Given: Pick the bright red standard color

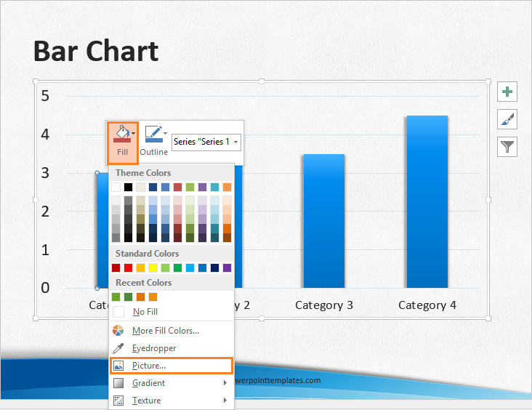Looking at the screenshot, I should pos(128,268).
